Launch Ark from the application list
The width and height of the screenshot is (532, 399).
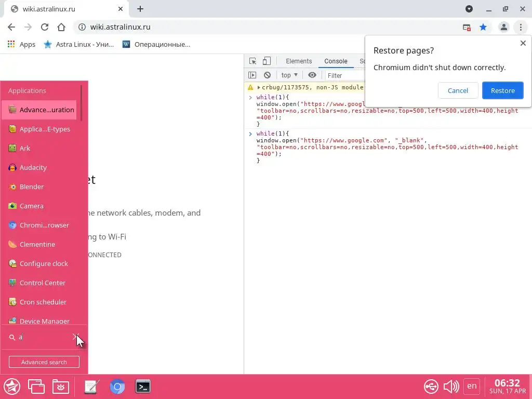pyautogui.click(x=39, y=148)
